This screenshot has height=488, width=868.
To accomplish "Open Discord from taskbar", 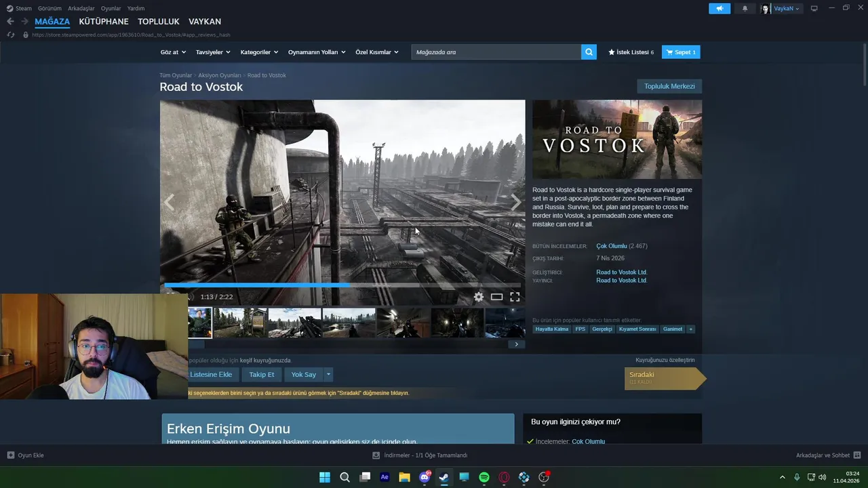I will point(425,477).
